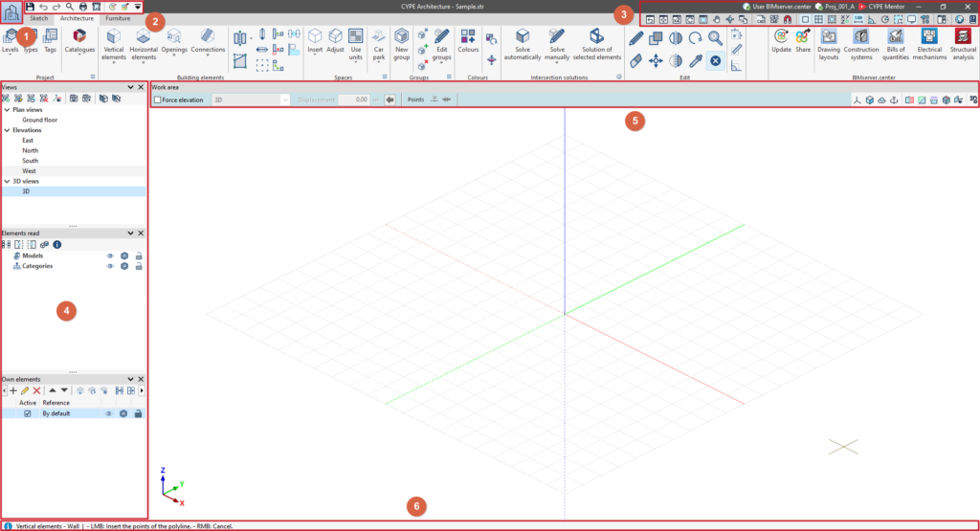The image size is (980, 531).
Task: Toggle visibility of Models
Action: click(110, 256)
